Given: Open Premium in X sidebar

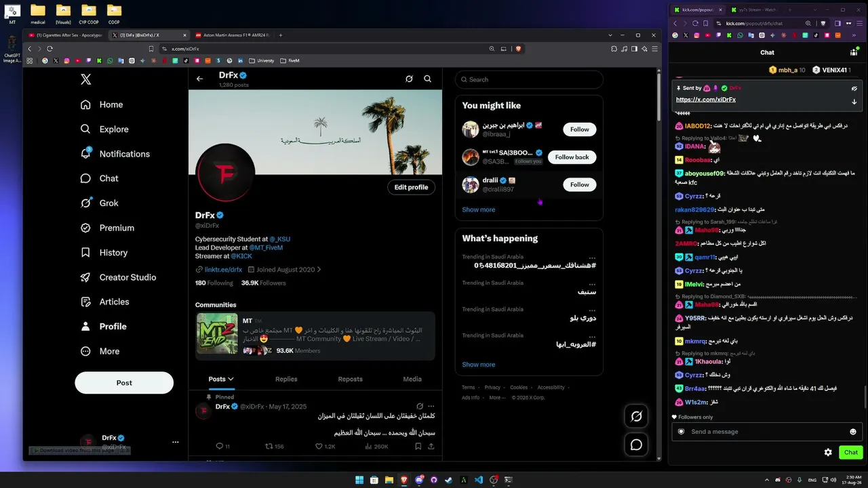Looking at the screenshot, I should point(107,228).
